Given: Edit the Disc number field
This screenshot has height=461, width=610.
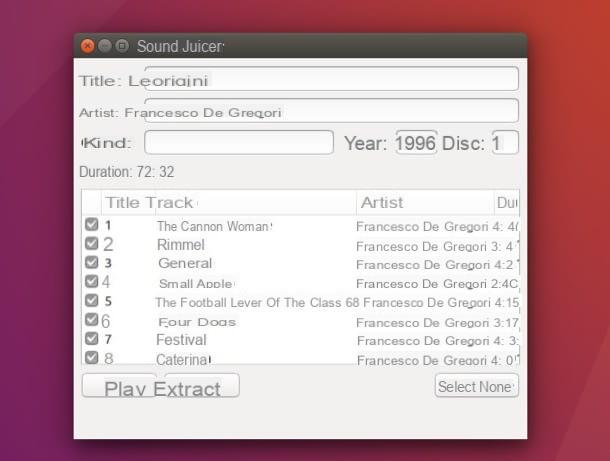Looking at the screenshot, I should coord(505,142).
